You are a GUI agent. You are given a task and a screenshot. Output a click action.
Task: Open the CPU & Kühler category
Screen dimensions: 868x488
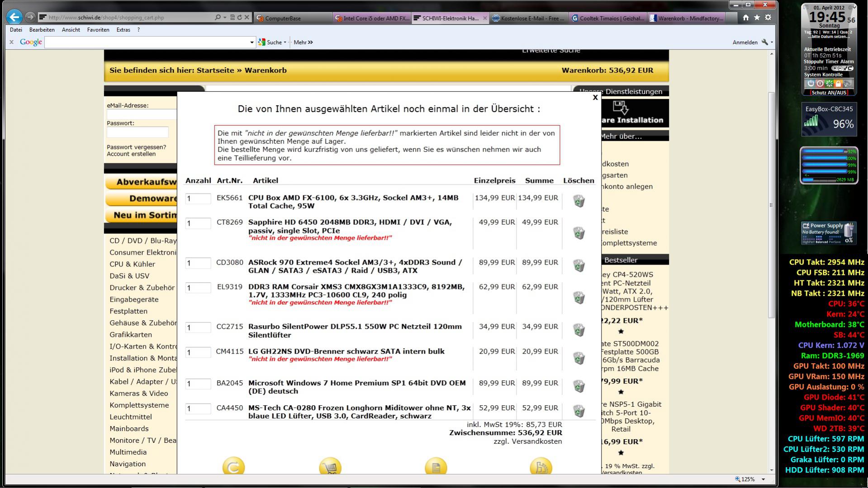132,264
